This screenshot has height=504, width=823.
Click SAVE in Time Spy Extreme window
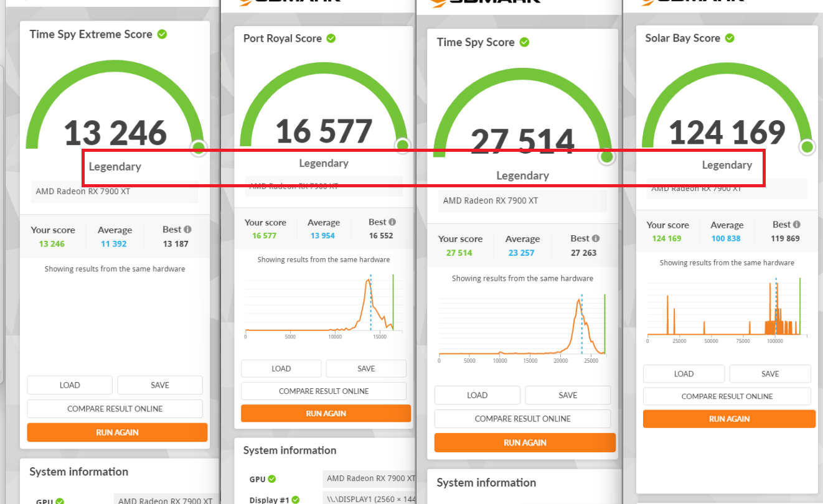[x=160, y=385]
